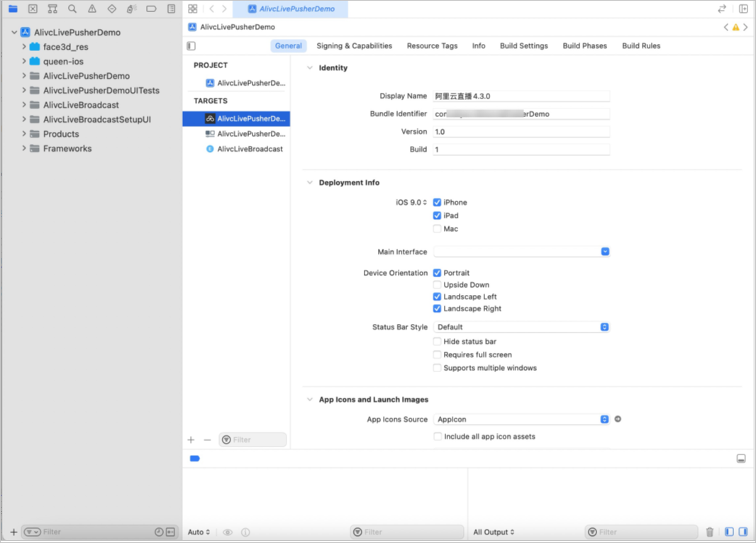The height and width of the screenshot is (543, 756).
Task: Open the App Icons Source dropdown
Action: 521,419
